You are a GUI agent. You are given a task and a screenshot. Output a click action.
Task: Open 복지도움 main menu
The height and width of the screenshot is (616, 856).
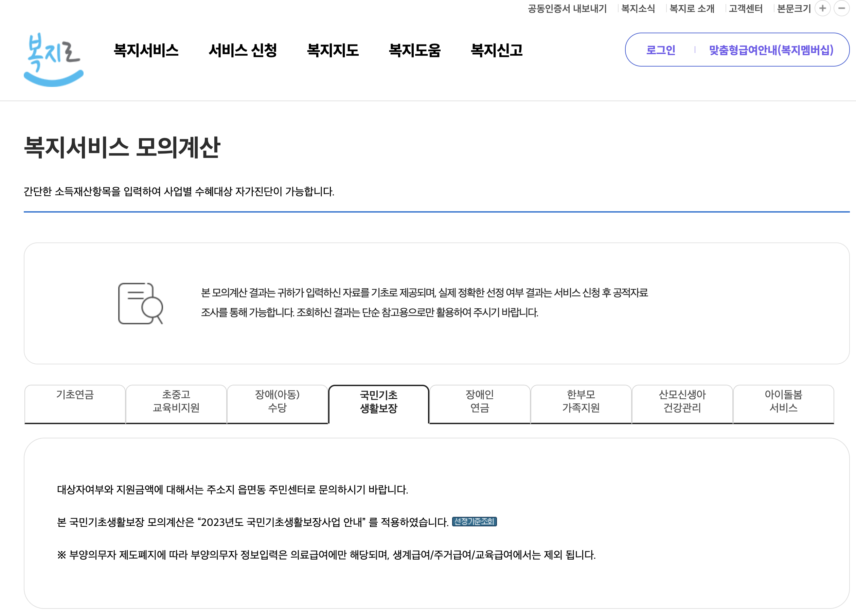[414, 50]
